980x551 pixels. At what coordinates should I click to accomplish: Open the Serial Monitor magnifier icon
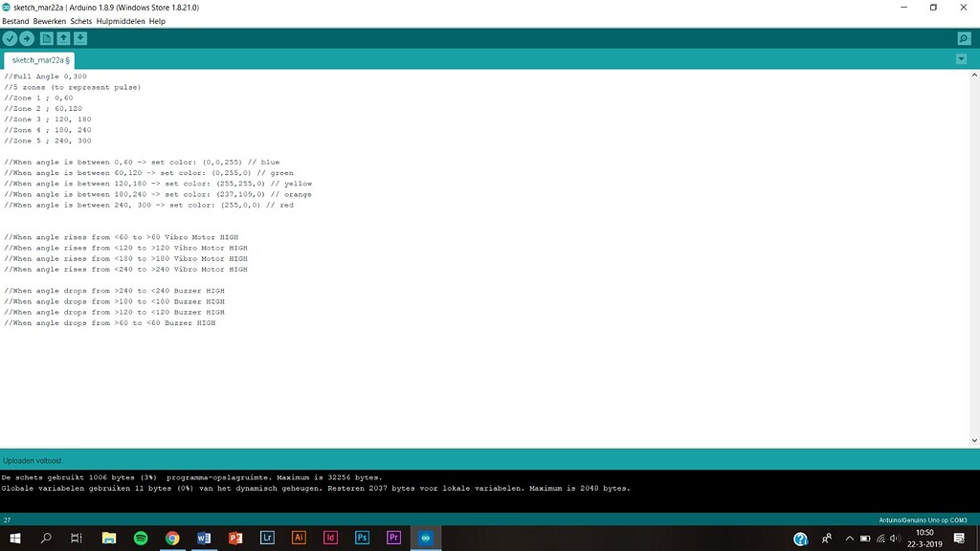pyautogui.click(x=964, y=38)
